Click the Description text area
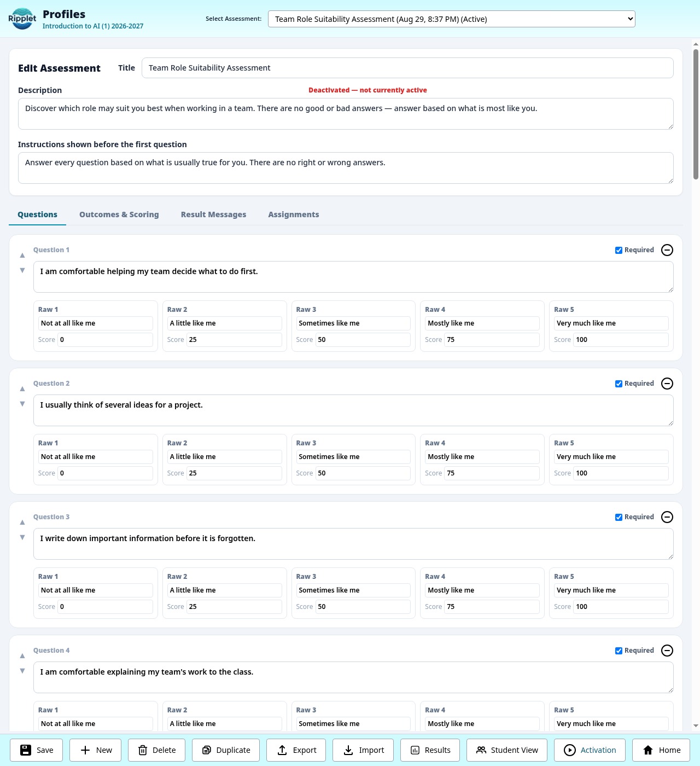Screen dimensions: 700x766 pyautogui.click(x=346, y=114)
